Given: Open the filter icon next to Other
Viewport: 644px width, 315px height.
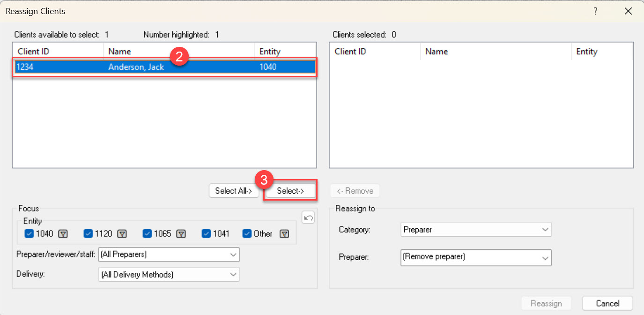Looking at the screenshot, I should tap(284, 234).
